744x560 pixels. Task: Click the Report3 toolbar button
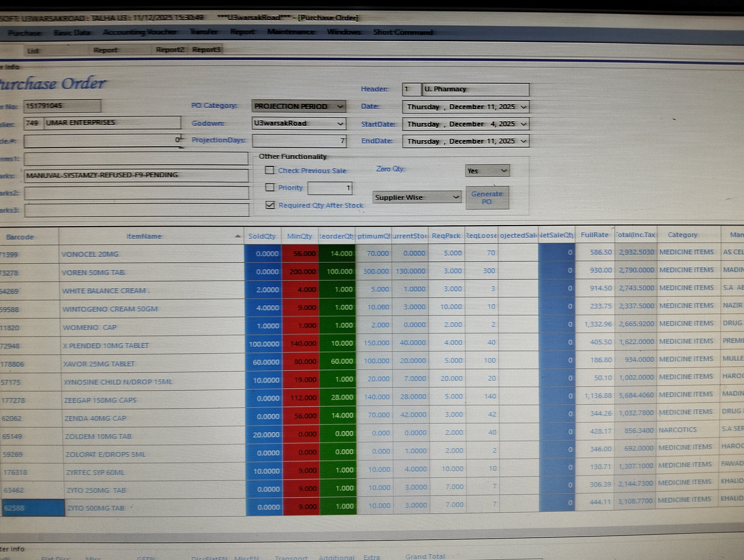pos(206,49)
